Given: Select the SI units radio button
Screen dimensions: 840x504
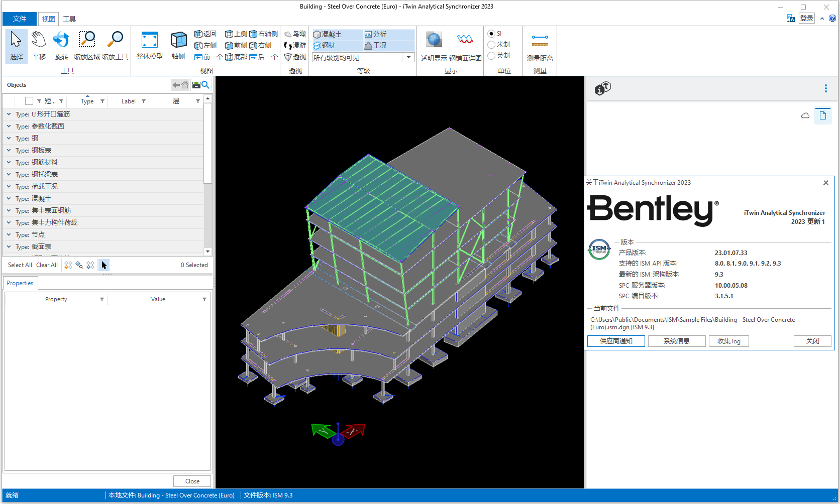Looking at the screenshot, I should [x=491, y=34].
